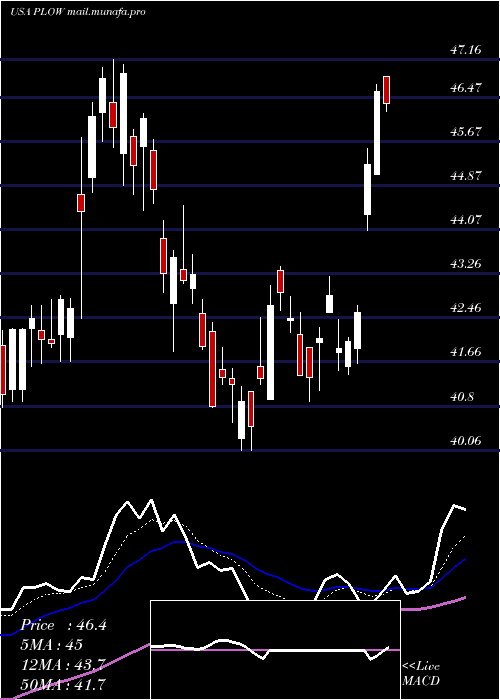This screenshot has height=700, width=500.
Task: Click the 43.26 price axis label
Action: [x=466, y=263]
